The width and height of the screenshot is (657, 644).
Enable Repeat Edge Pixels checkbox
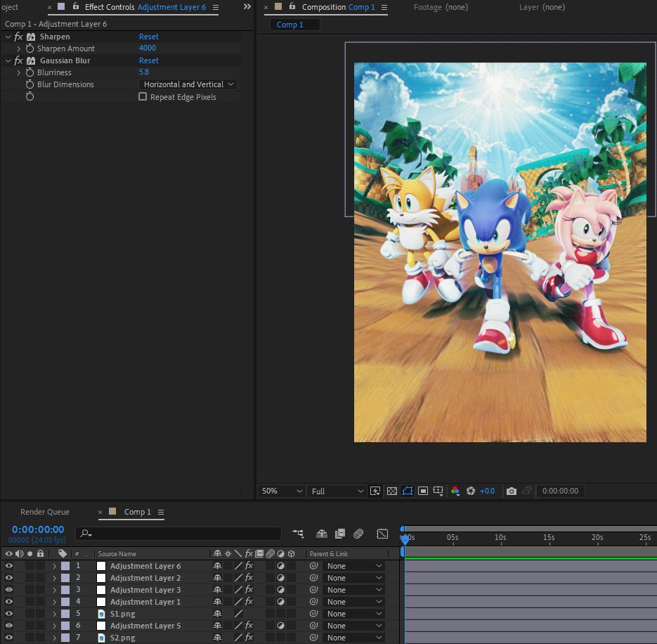pyautogui.click(x=143, y=97)
